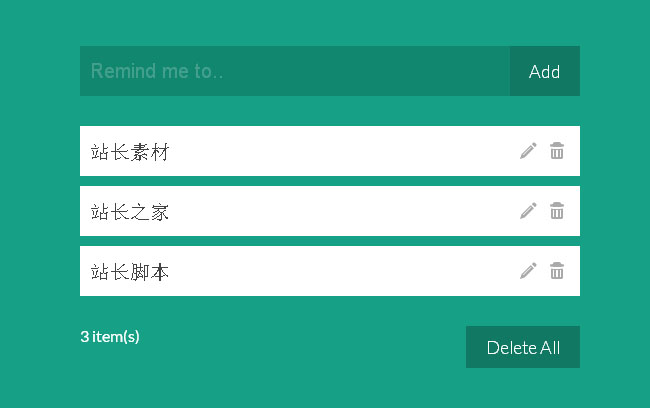Viewport: 650px width, 408px height.
Task: Click the pencil icon beside 站长之家
Action: (528, 211)
